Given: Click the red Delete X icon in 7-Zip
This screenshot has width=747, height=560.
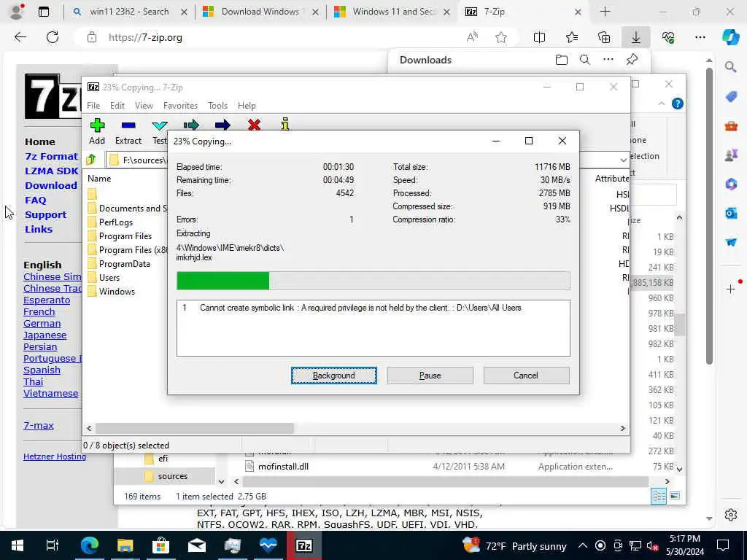Looking at the screenshot, I should pyautogui.click(x=255, y=125).
